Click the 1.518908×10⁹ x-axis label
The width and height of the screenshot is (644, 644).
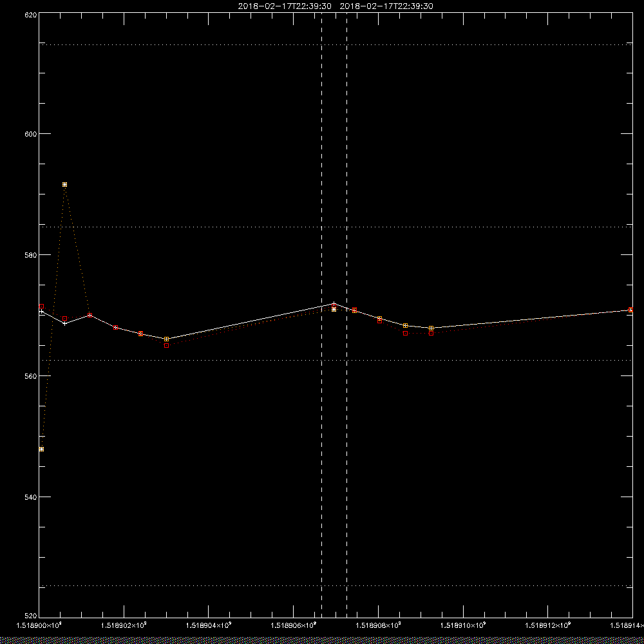tap(378, 625)
